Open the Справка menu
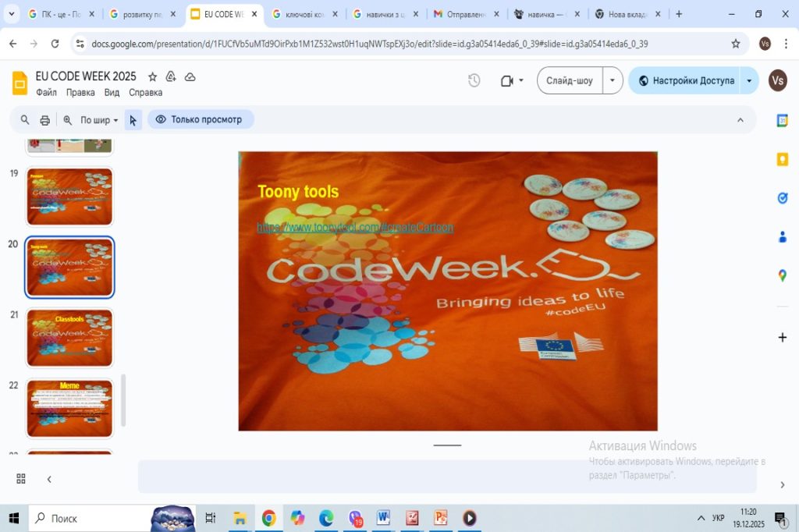799x532 pixels. (x=145, y=92)
